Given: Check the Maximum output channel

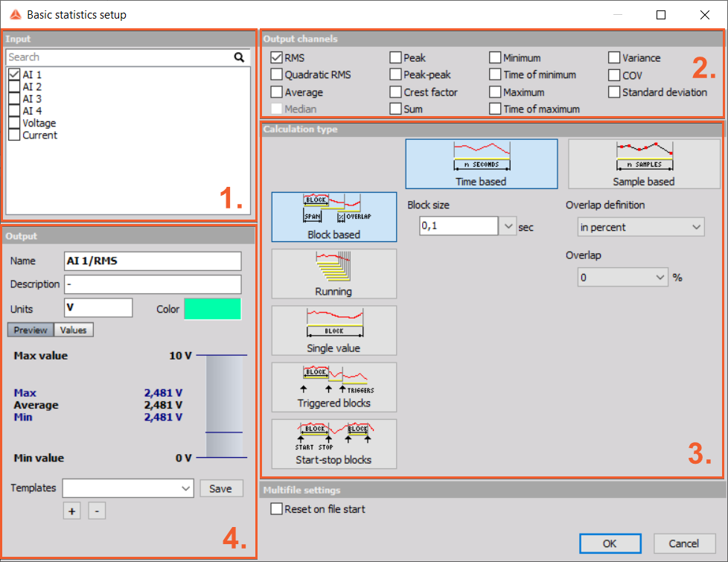Looking at the screenshot, I should (x=495, y=92).
